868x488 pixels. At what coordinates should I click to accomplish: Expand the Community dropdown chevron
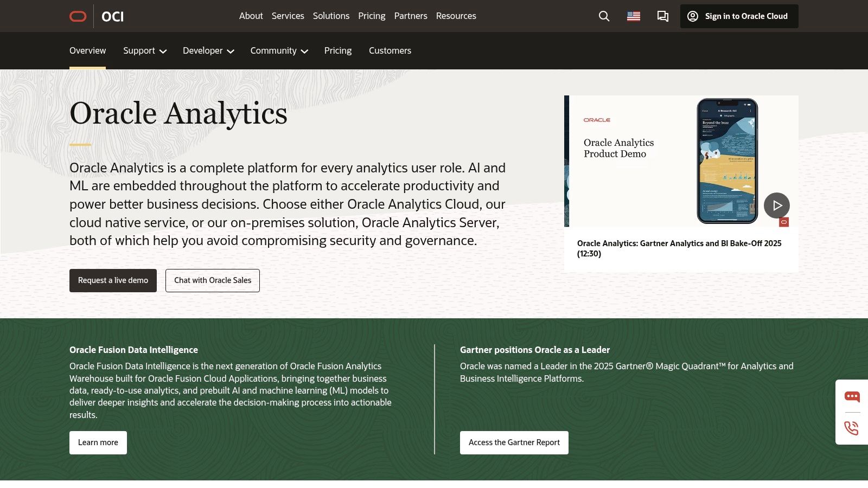[304, 52]
